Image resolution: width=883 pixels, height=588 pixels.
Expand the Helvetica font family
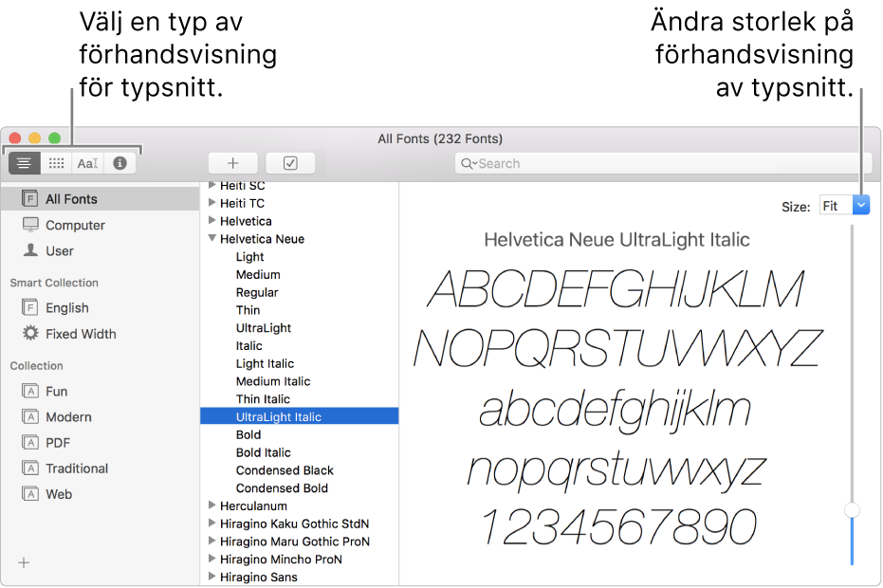(212, 220)
